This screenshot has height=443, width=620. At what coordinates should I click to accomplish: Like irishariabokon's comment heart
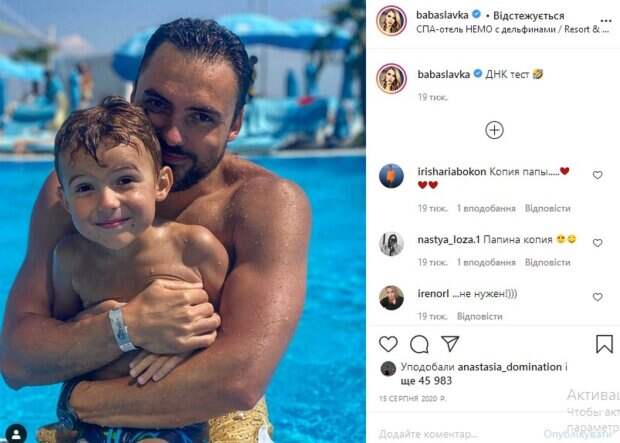pos(597,175)
